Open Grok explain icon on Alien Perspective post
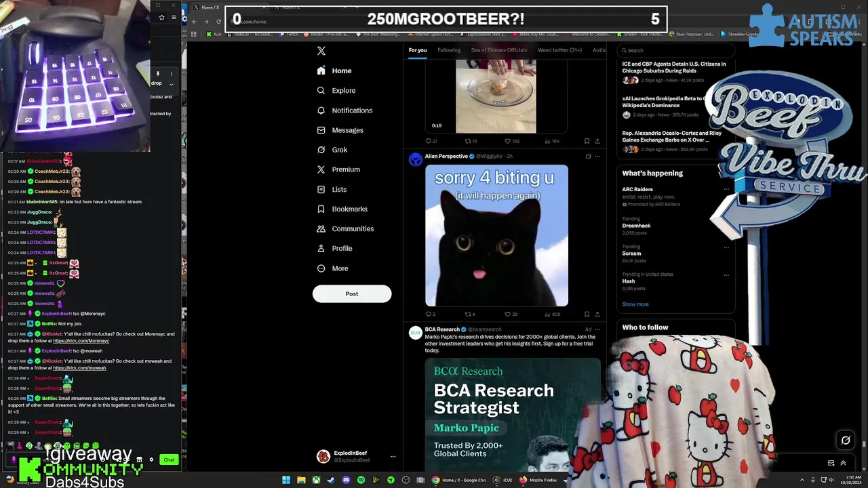This screenshot has width=868, height=488. [x=588, y=157]
